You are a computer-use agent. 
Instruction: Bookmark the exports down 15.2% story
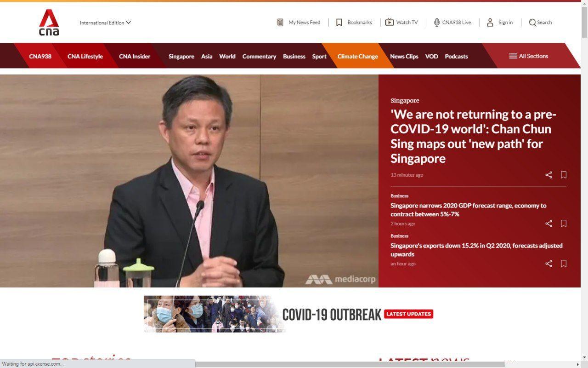tap(564, 264)
